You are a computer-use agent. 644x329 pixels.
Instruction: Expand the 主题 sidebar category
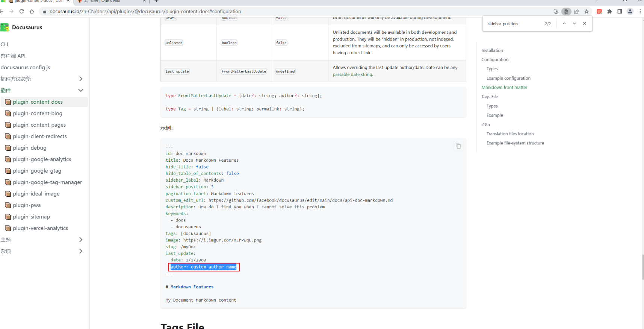pyautogui.click(x=81, y=240)
